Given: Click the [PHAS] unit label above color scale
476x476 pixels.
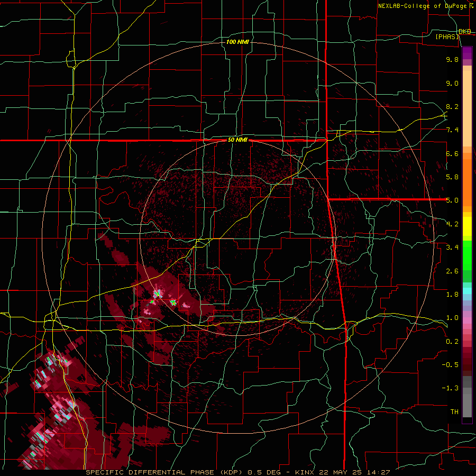Looking at the screenshot, I should point(447,36).
